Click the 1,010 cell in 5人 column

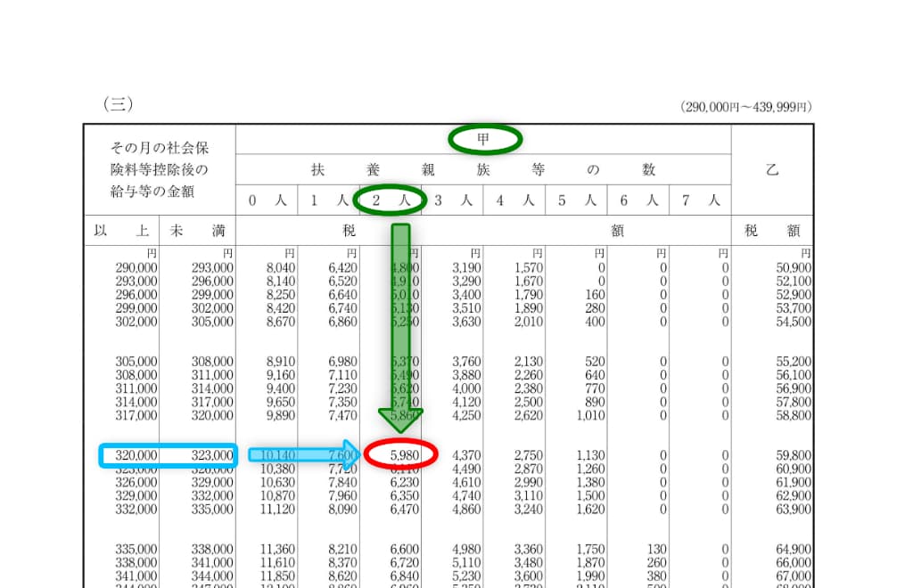[591, 415]
